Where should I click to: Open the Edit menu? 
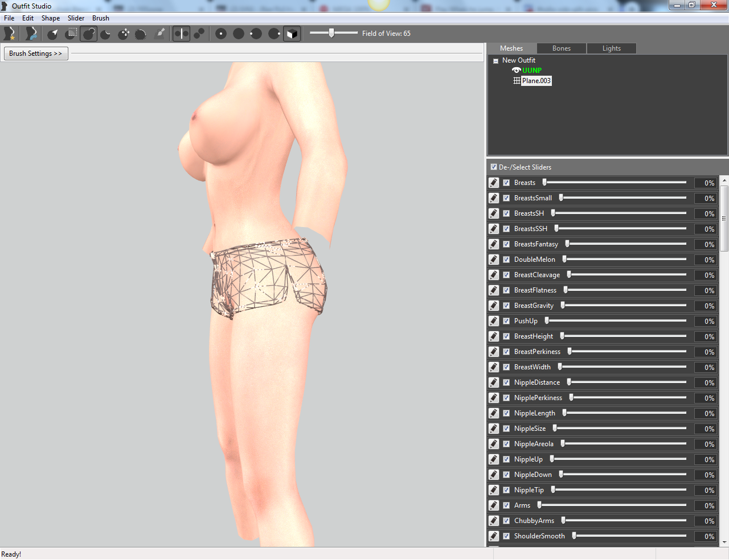click(28, 18)
